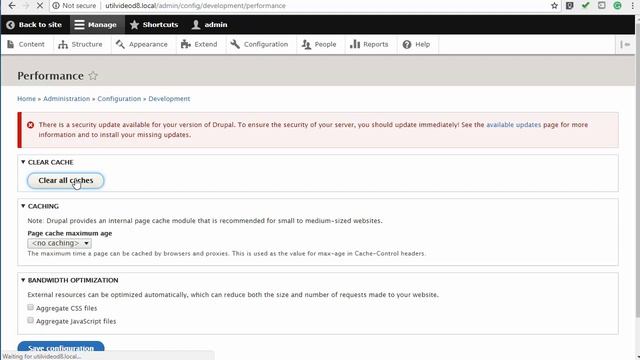The width and height of the screenshot is (640, 360).
Task: Go to Home breadcrumb link
Action: tap(27, 99)
